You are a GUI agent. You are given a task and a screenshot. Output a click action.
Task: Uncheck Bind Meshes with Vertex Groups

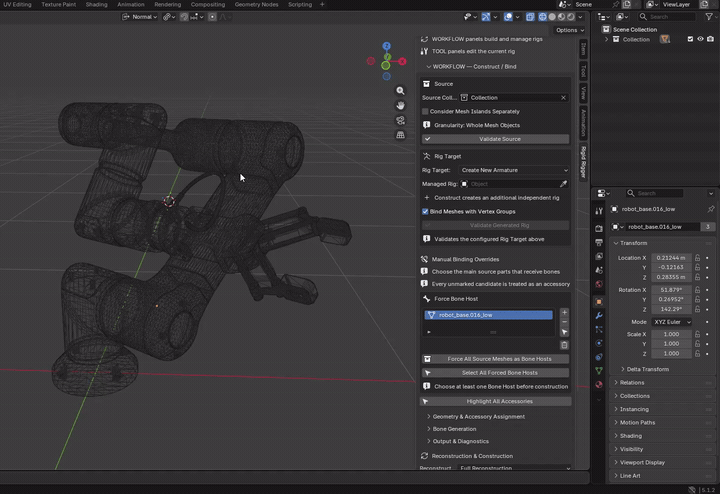pyautogui.click(x=425, y=212)
